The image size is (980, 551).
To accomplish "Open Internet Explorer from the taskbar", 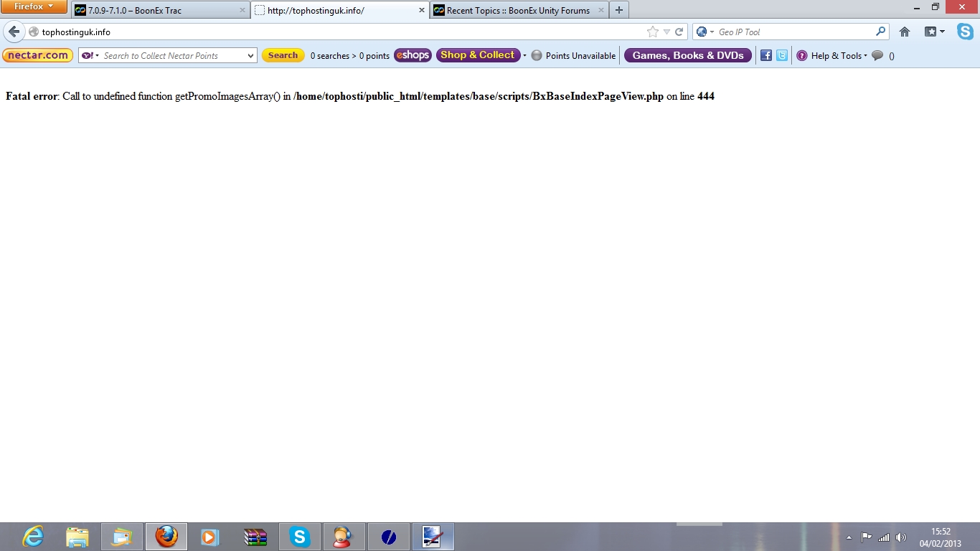I will (33, 537).
